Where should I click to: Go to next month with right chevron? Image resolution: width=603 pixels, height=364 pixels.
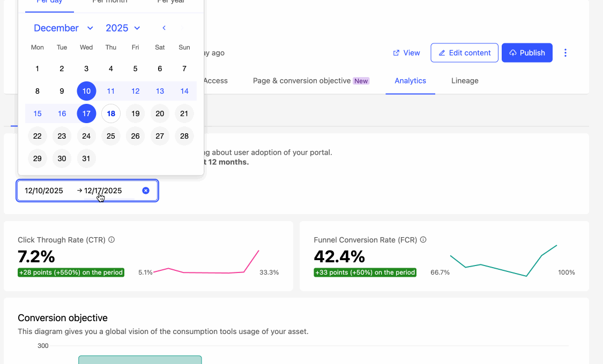coord(182,28)
